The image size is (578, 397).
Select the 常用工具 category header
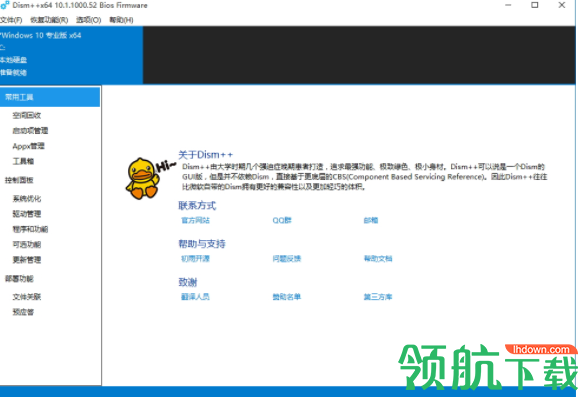tap(50, 97)
